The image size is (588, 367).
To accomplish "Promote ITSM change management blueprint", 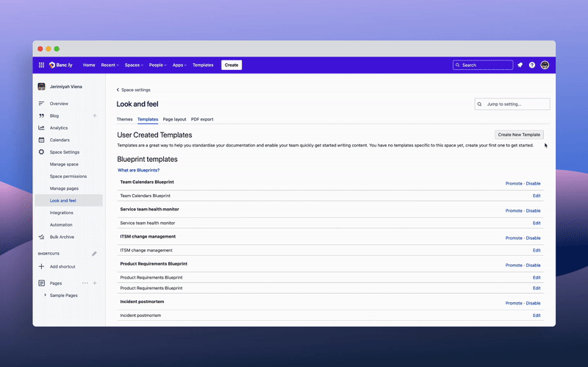I will click(514, 238).
